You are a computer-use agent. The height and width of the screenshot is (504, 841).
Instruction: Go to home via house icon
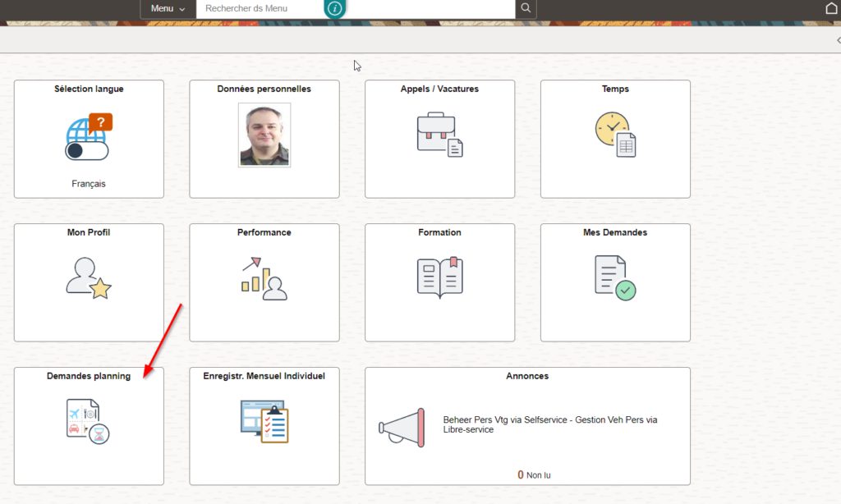coord(831,8)
